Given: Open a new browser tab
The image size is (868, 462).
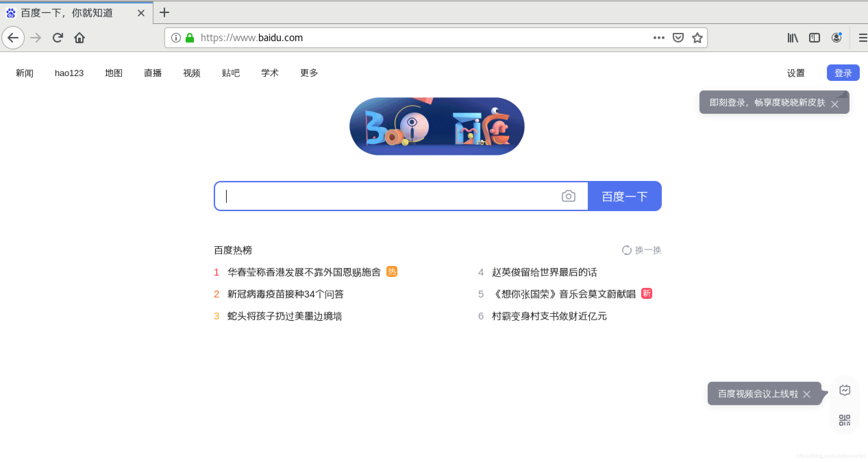Looking at the screenshot, I should point(164,13).
